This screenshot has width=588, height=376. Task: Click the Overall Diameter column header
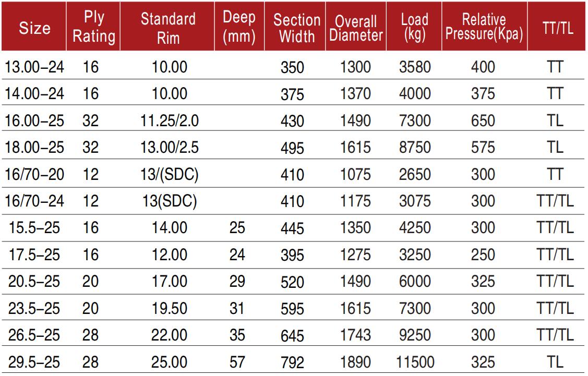click(x=356, y=29)
